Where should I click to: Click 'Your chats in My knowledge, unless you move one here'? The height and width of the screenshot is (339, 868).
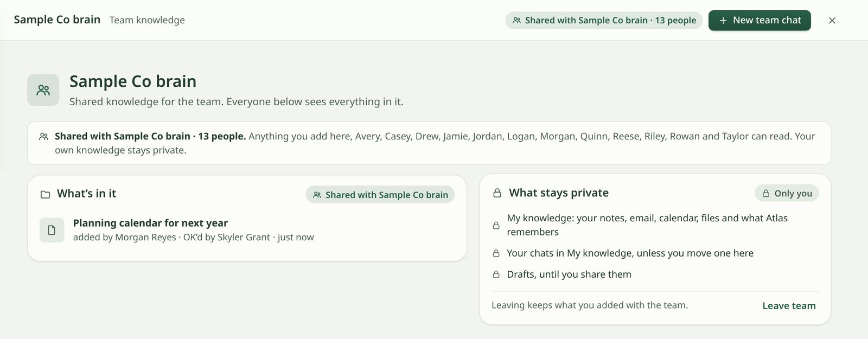[630, 253]
